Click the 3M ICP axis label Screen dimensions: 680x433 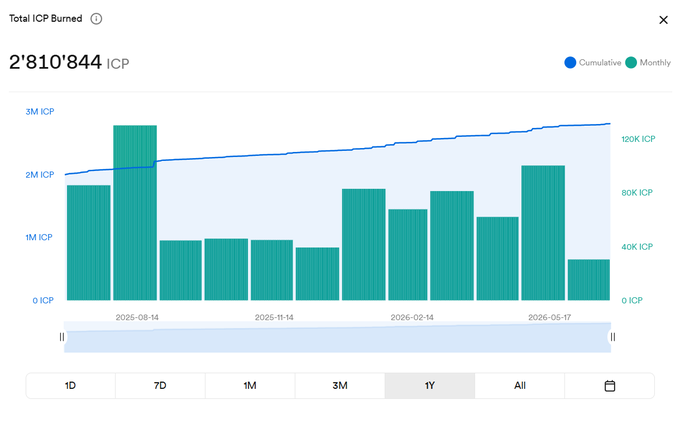point(40,112)
